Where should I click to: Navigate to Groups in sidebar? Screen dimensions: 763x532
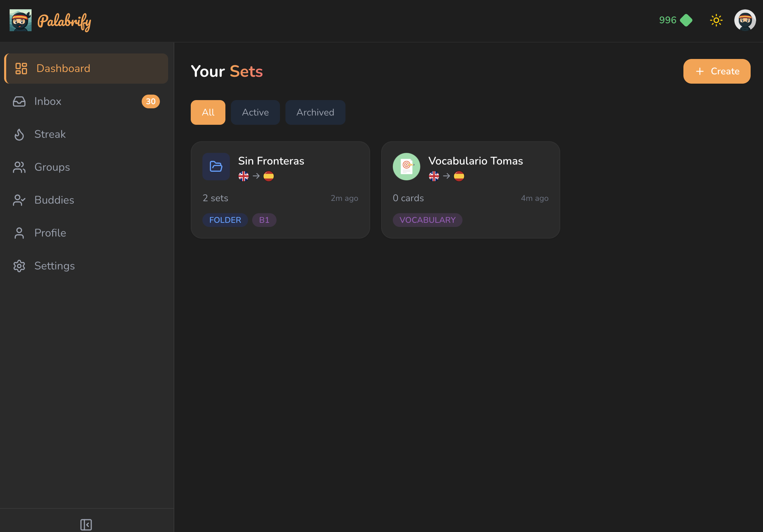86,167
